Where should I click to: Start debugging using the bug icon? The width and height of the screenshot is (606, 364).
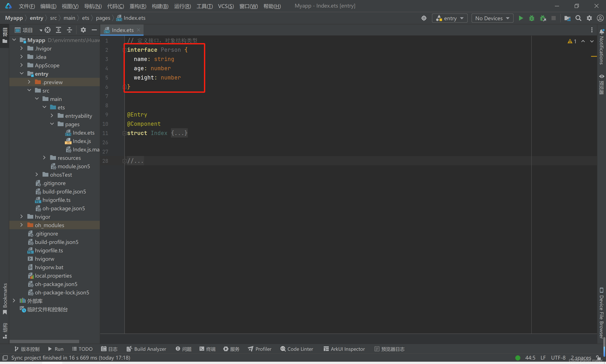(532, 18)
